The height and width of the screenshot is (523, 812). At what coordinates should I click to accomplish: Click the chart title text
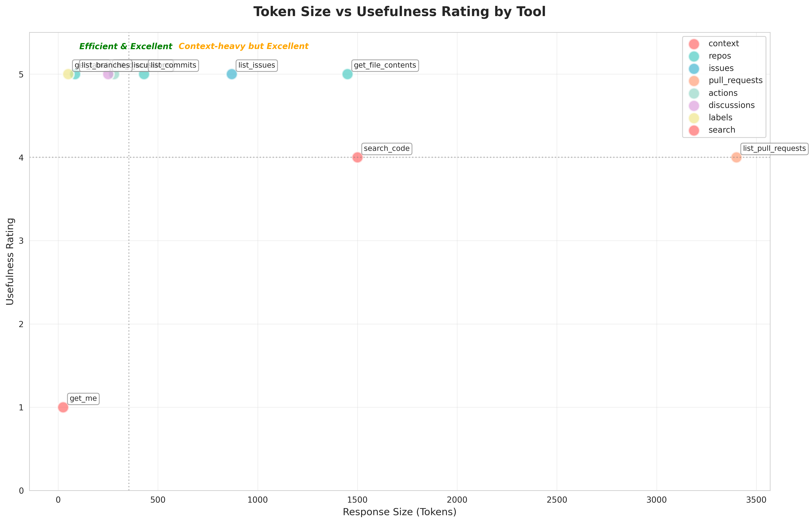[399, 12]
